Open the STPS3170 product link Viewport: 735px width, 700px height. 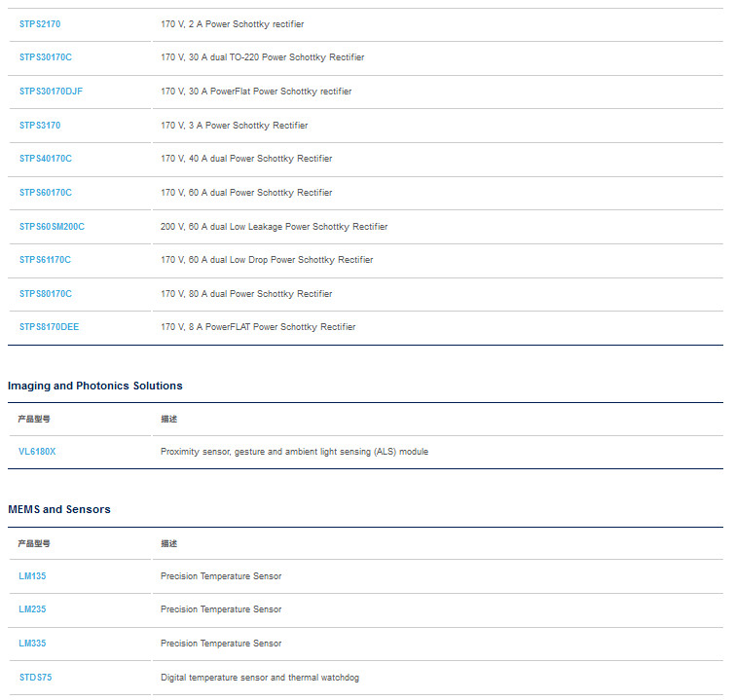(40, 126)
